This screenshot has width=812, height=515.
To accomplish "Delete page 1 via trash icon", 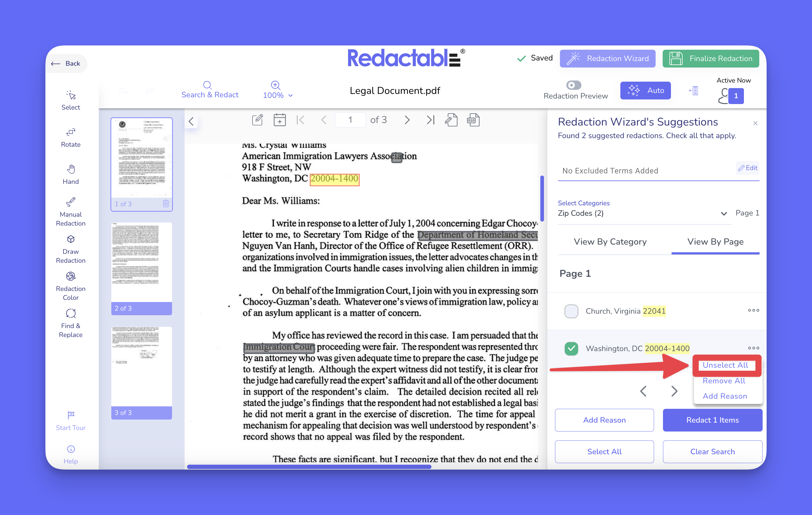I will [166, 203].
